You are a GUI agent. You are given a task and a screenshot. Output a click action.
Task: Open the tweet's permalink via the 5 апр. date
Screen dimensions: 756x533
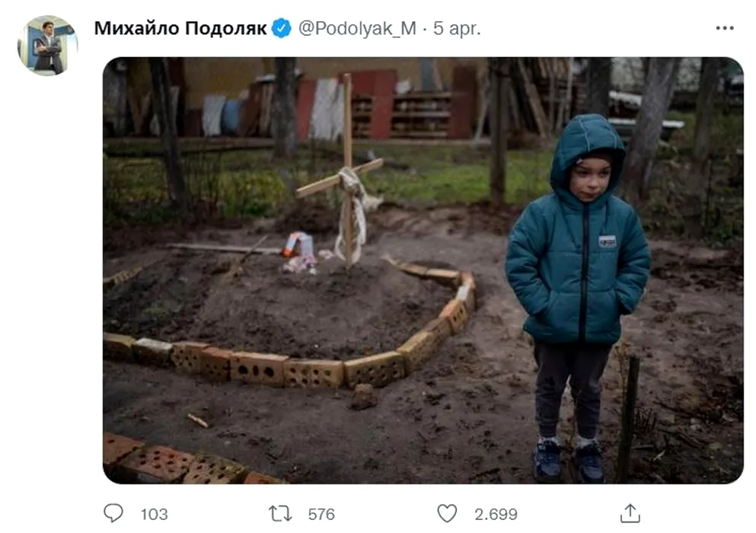[457, 28]
